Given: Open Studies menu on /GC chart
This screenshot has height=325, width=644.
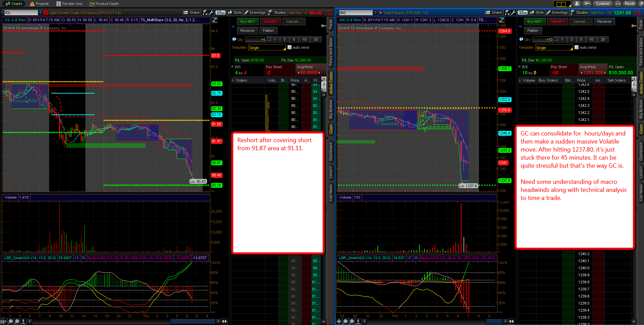Looking at the screenshot, I should [579, 12].
